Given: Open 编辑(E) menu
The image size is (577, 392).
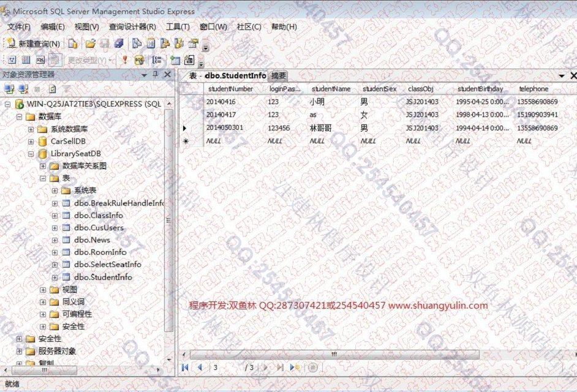Looking at the screenshot, I should [53, 27].
